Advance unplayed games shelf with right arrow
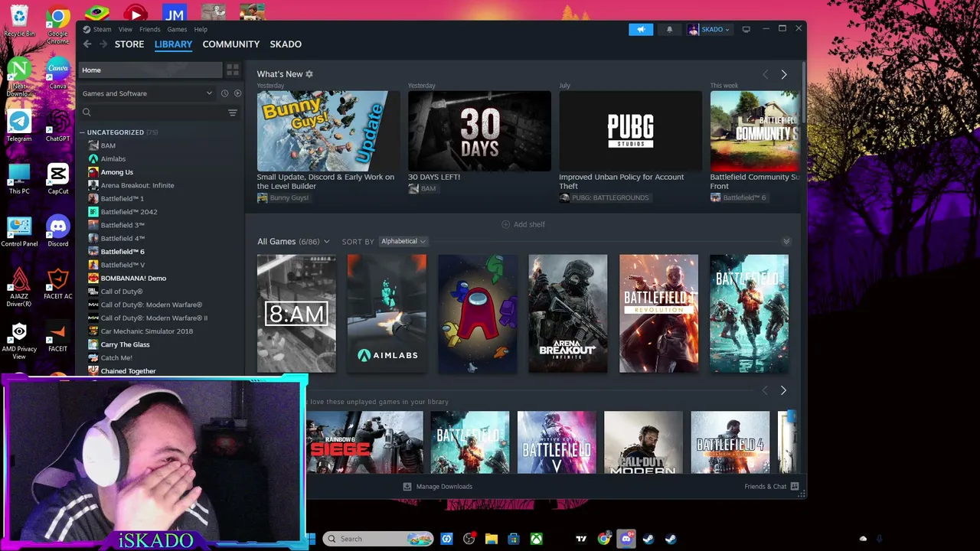Screen dimensions: 980x551 (782, 390)
